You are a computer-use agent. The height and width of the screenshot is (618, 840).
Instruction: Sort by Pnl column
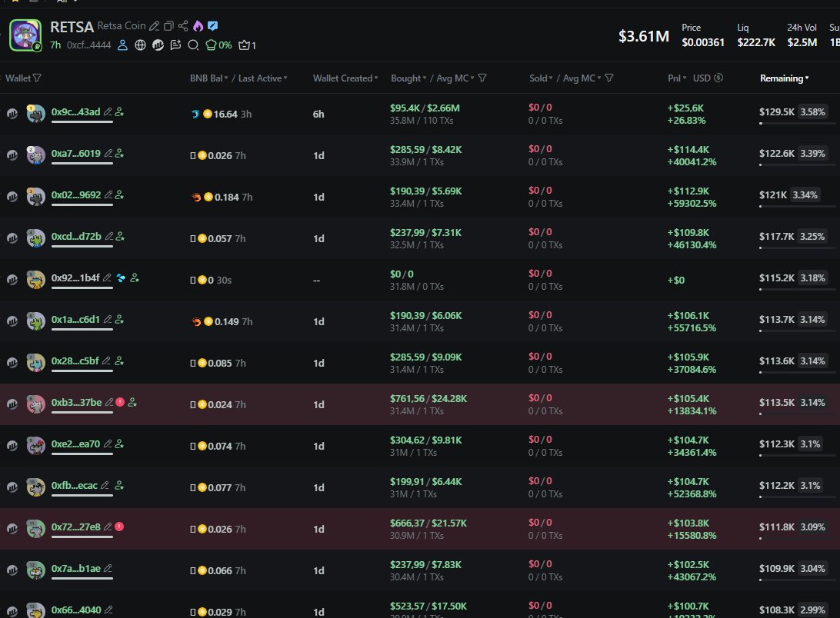click(x=677, y=78)
